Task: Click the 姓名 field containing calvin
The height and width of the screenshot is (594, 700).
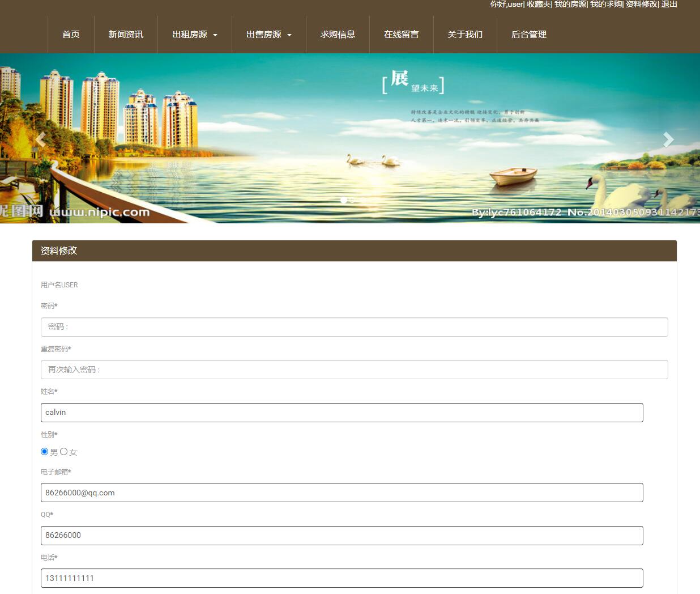Action: click(342, 413)
